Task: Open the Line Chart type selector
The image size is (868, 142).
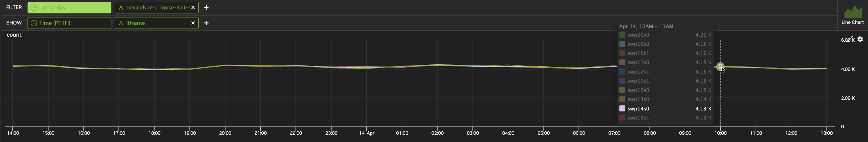Action: tap(852, 15)
